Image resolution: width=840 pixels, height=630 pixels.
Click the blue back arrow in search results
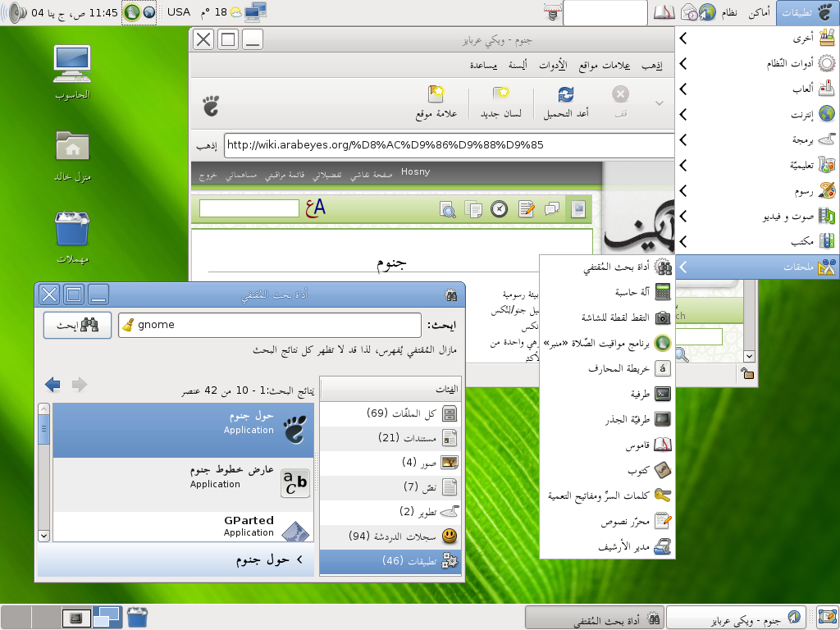click(53, 385)
